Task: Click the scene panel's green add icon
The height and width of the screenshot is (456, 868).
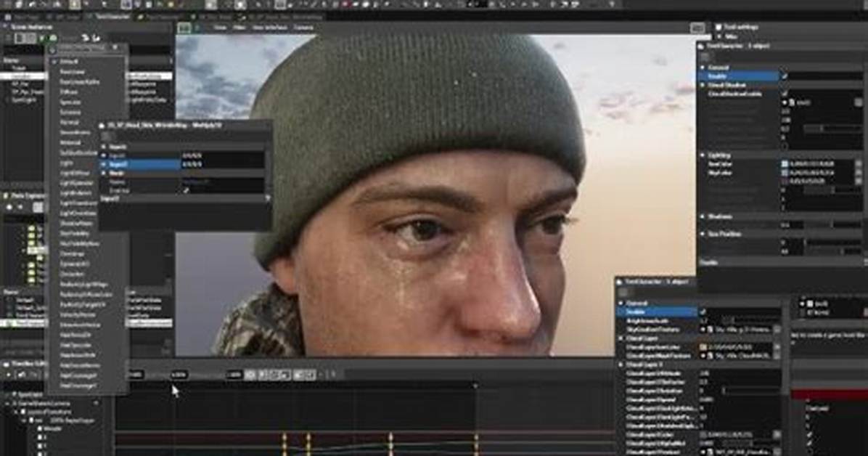Action: click(x=53, y=38)
